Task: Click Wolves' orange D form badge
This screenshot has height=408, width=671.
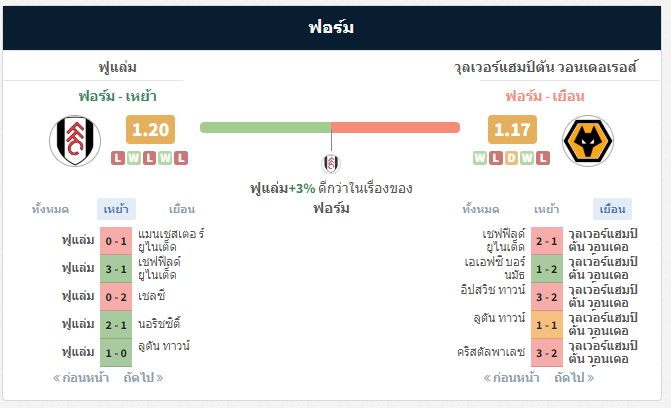Action: coord(511,158)
